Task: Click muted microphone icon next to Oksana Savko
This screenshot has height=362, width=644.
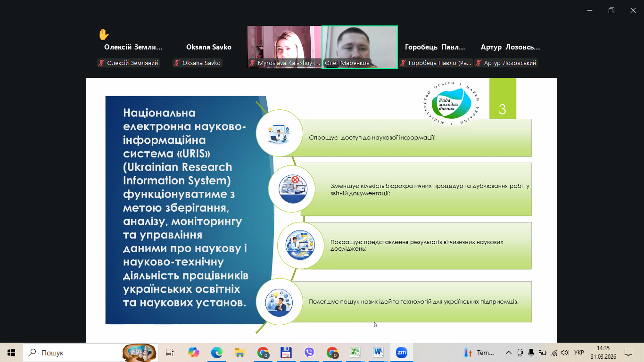Action: coord(176,63)
